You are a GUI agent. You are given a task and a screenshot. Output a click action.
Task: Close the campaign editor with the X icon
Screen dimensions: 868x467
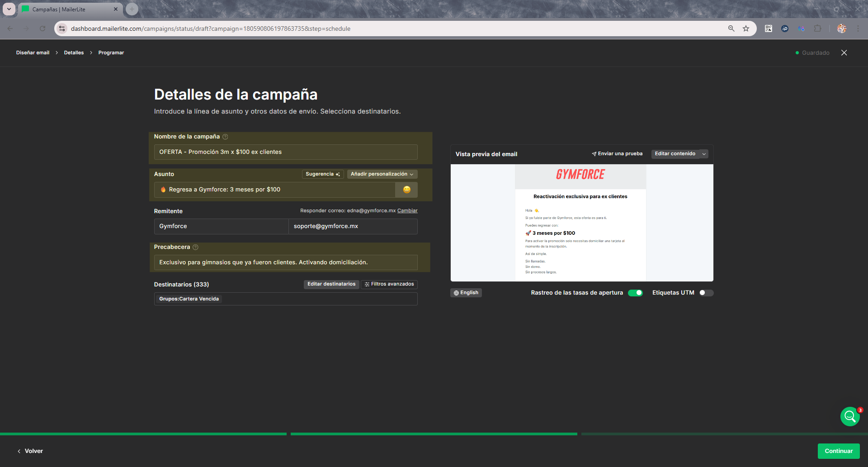tap(844, 53)
